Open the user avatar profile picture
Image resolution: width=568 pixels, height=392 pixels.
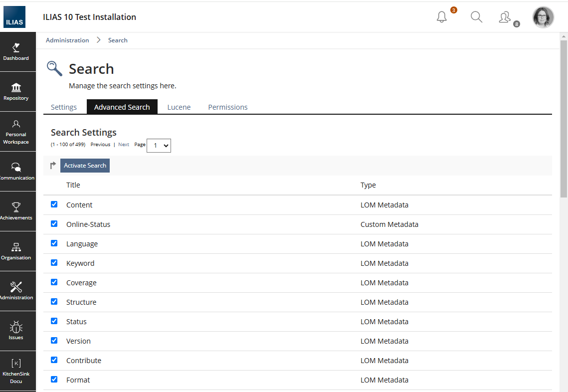543,17
